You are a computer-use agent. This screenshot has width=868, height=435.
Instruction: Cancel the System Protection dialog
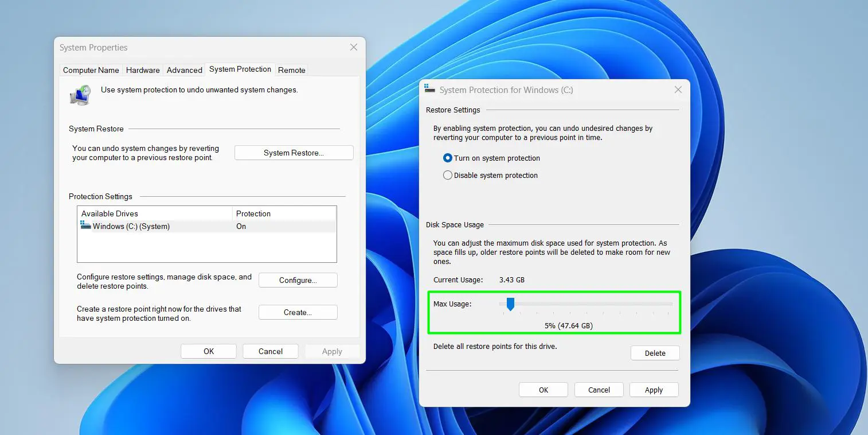[x=599, y=390]
